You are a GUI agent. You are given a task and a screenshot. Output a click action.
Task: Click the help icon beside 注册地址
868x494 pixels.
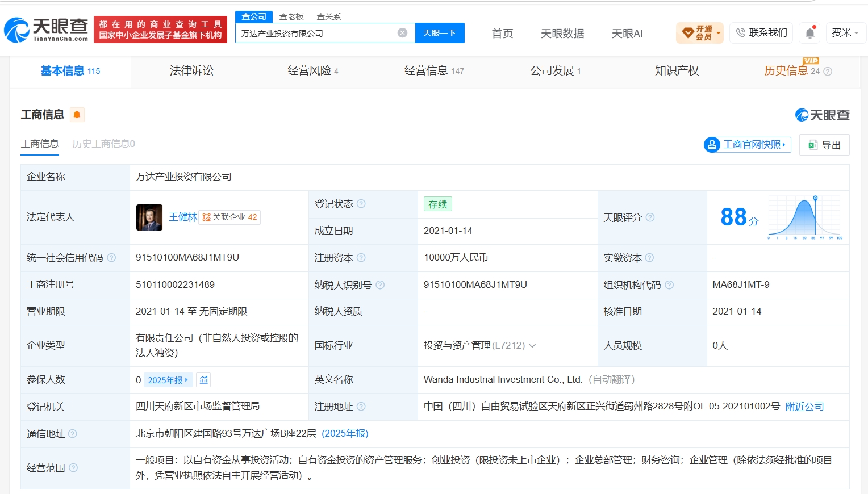[361, 407]
